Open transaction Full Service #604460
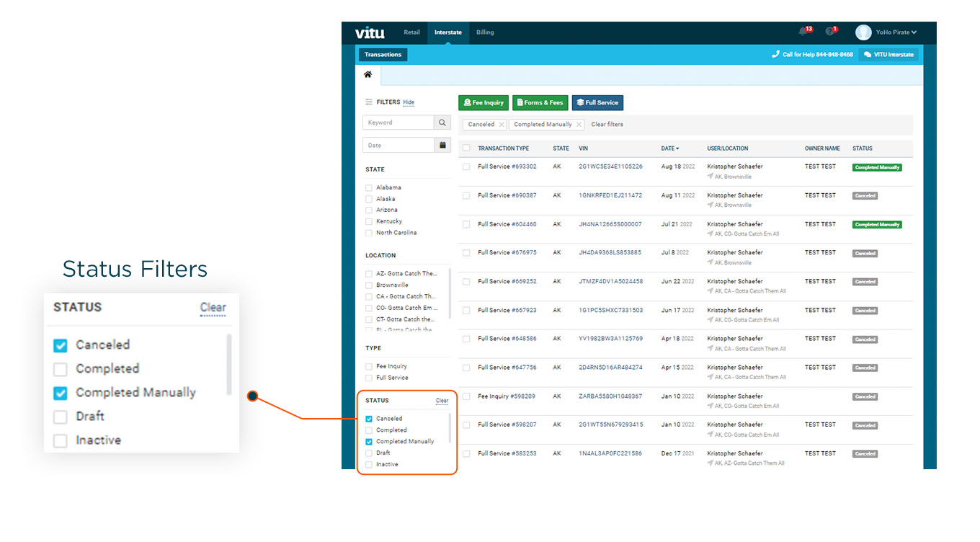The image size is (980, 542). pos(507,224)
